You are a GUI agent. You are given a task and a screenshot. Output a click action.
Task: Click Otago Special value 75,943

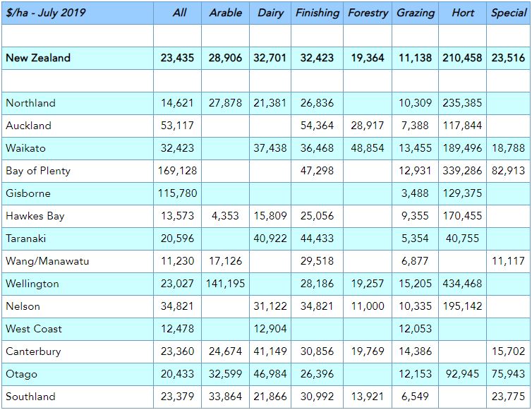pos(508,374)
